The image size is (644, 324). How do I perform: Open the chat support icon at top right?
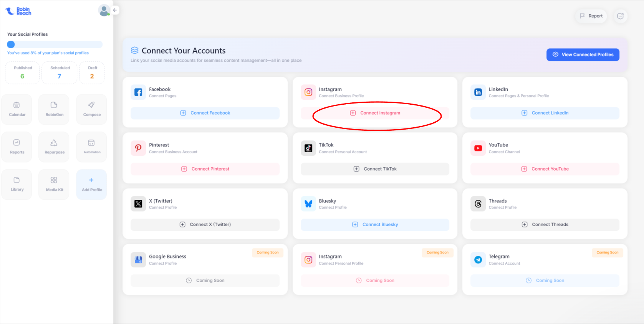tap(620, 16)
